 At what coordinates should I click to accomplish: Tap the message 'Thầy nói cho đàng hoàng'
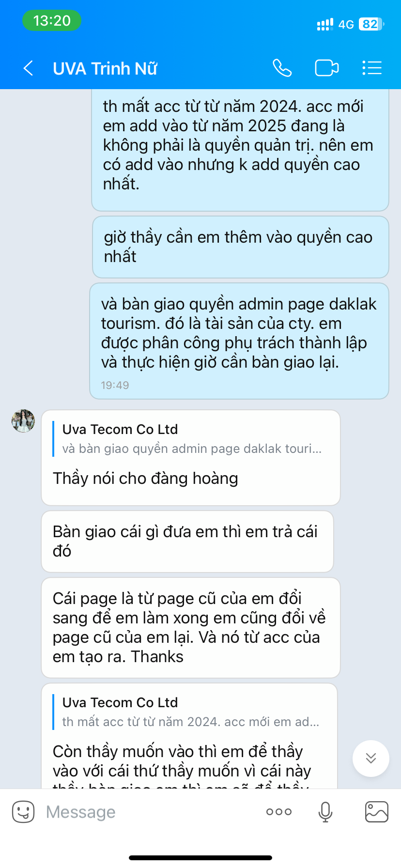click(x=145, y=479)
